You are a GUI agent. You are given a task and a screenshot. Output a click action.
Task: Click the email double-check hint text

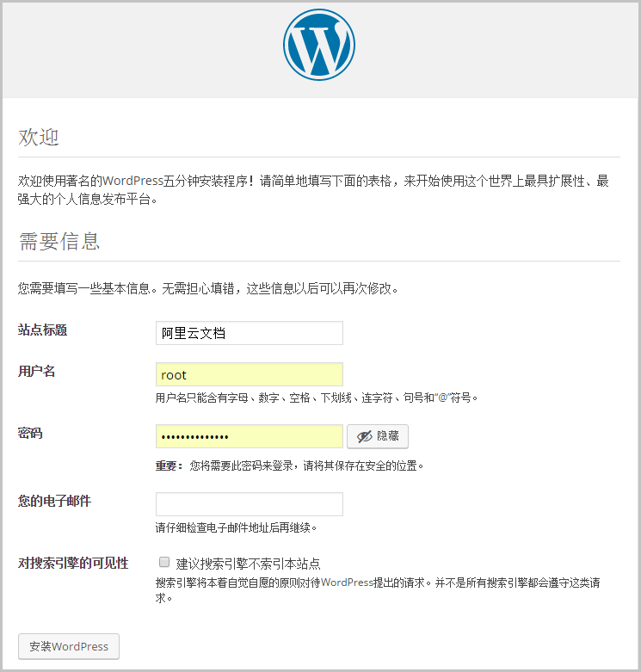pos(236,528)
